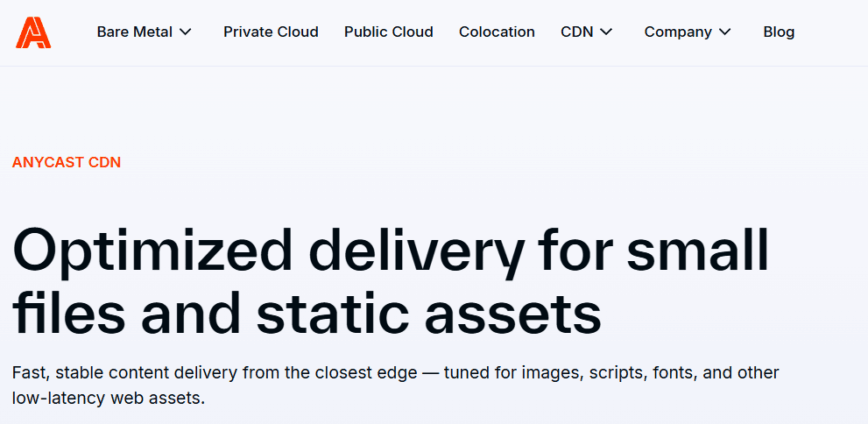The width and height of the screenshot is (868, 424).
Task: Click the CDN navigation label
Action: click(577, 32)
